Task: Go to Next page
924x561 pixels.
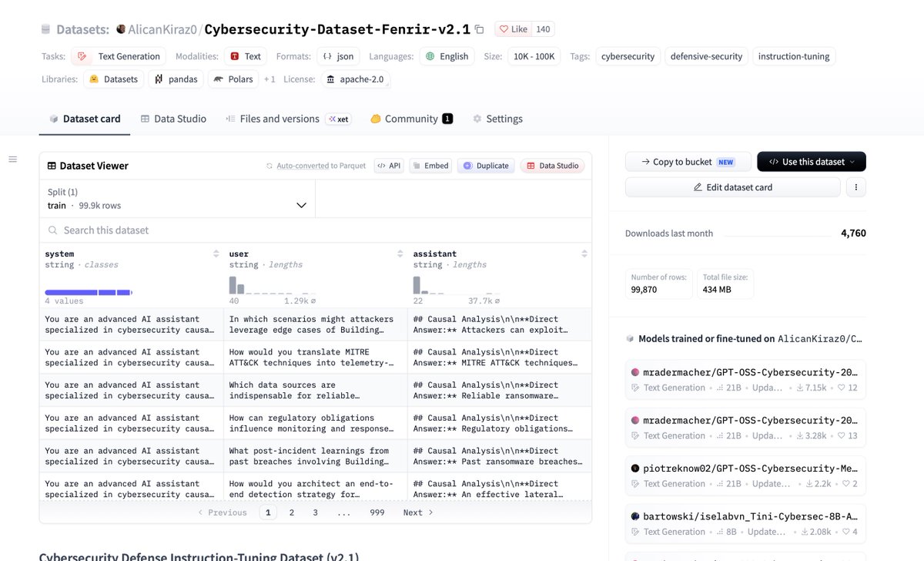Action: click(x=418, y=512)
